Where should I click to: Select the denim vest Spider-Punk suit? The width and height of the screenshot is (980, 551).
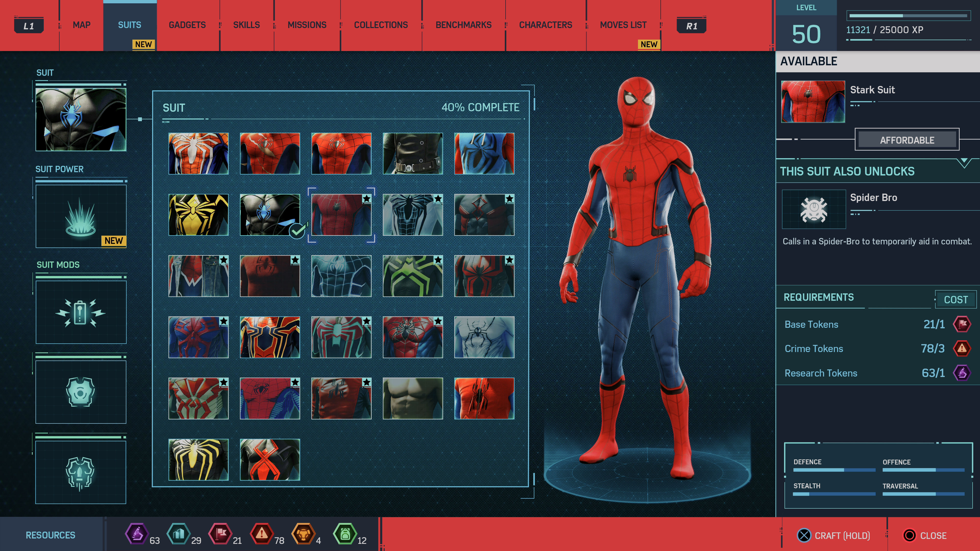click(199, 276)
